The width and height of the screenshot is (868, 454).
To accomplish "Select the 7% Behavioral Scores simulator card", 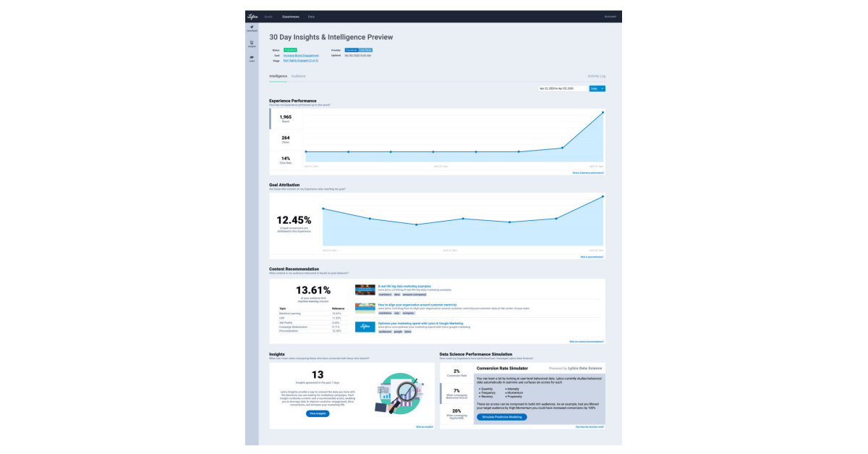I will (x=455, y=392).
